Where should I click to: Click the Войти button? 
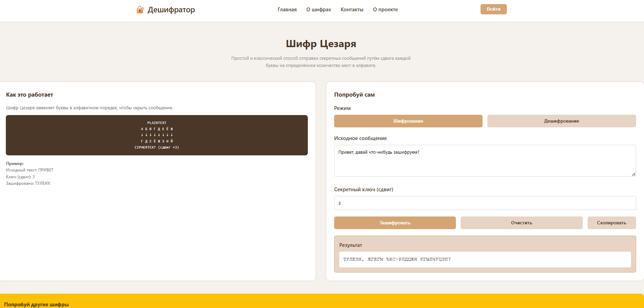click(x=494, y=9)
